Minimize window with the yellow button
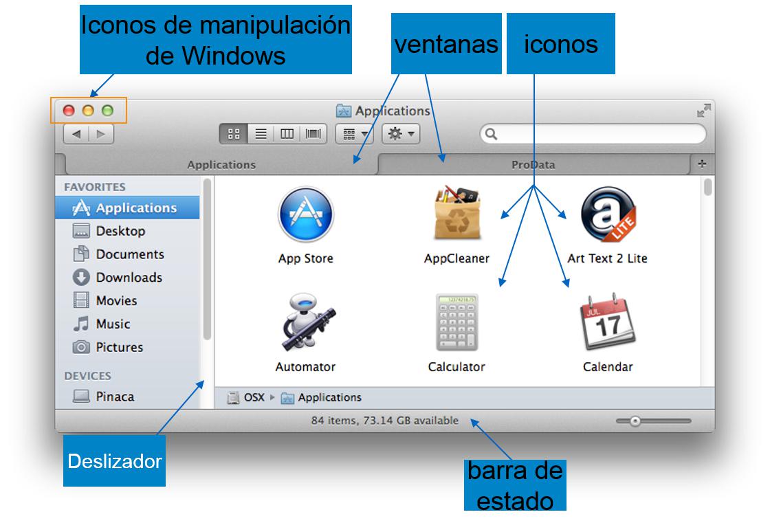This screenshot has width=770, height=532. [x=88, y=111]
